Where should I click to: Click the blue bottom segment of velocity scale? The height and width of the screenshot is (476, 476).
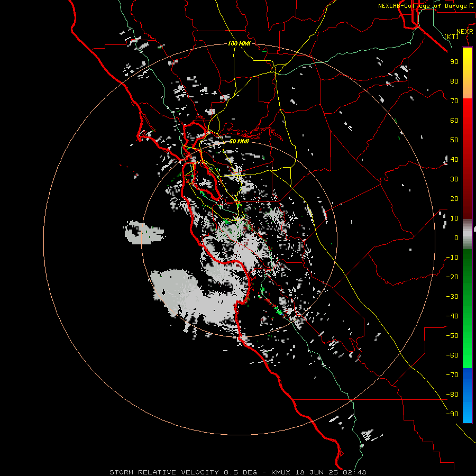click(x=467, y=395)
